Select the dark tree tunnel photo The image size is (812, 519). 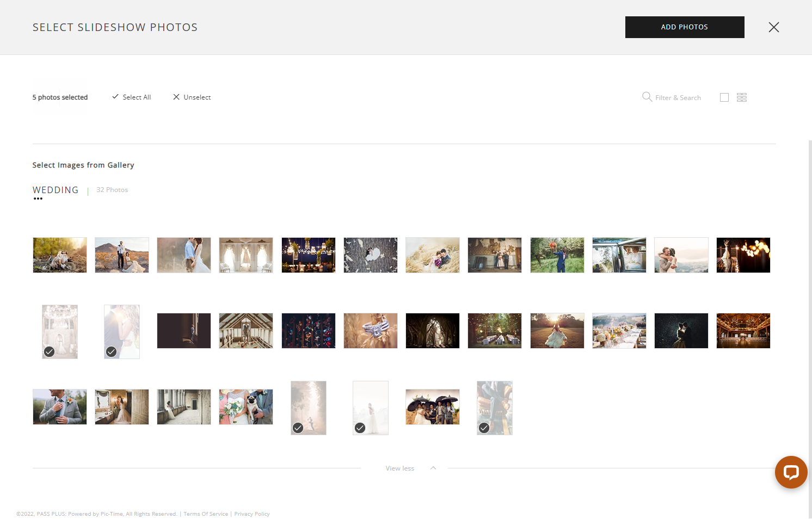coord(433,331)
